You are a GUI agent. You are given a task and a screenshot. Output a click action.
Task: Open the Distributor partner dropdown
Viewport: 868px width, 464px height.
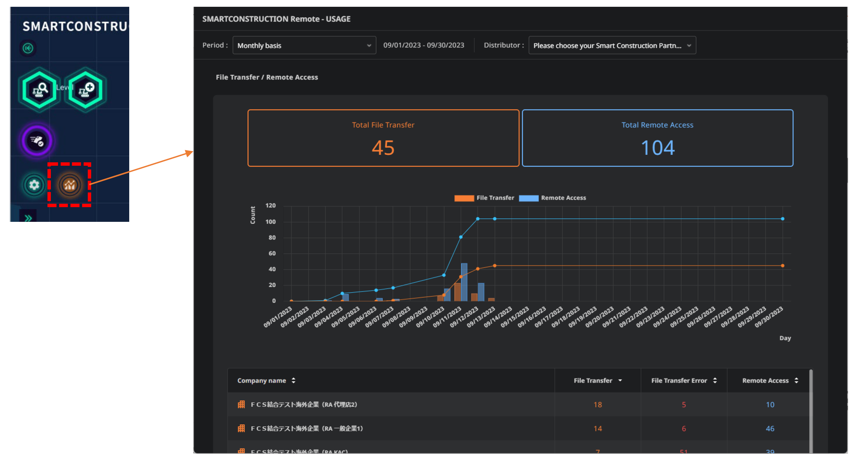612,45
